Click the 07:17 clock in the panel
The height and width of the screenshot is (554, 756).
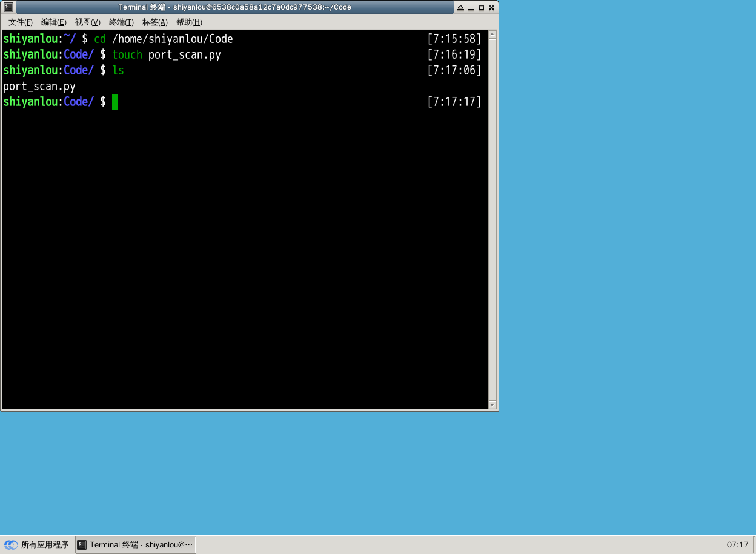737,544
